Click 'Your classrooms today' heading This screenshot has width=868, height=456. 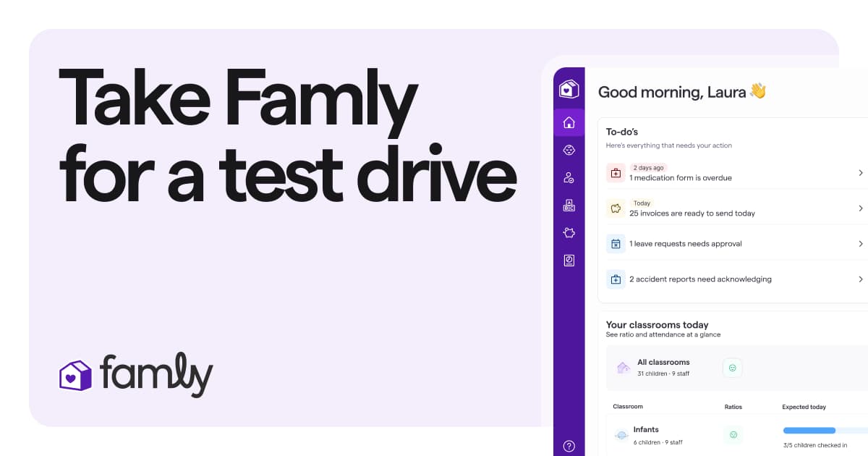pyautogui.click(x=658, y=325)
